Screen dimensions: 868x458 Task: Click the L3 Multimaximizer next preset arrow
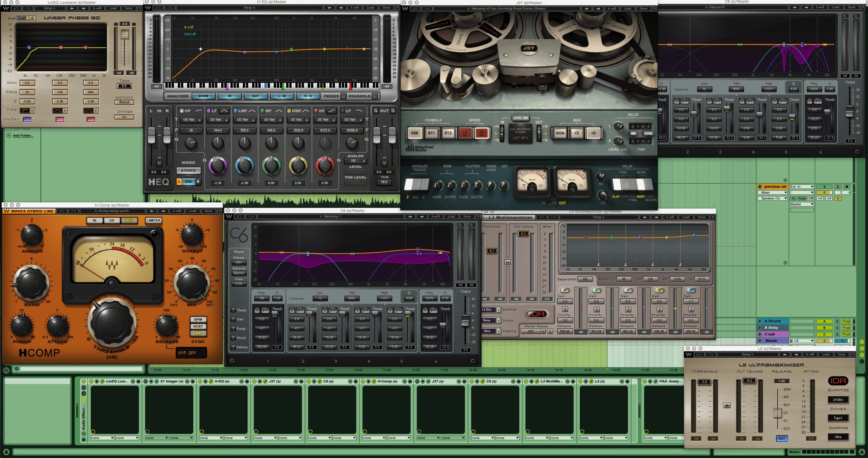pyautogui.click(x=657, y=217)
